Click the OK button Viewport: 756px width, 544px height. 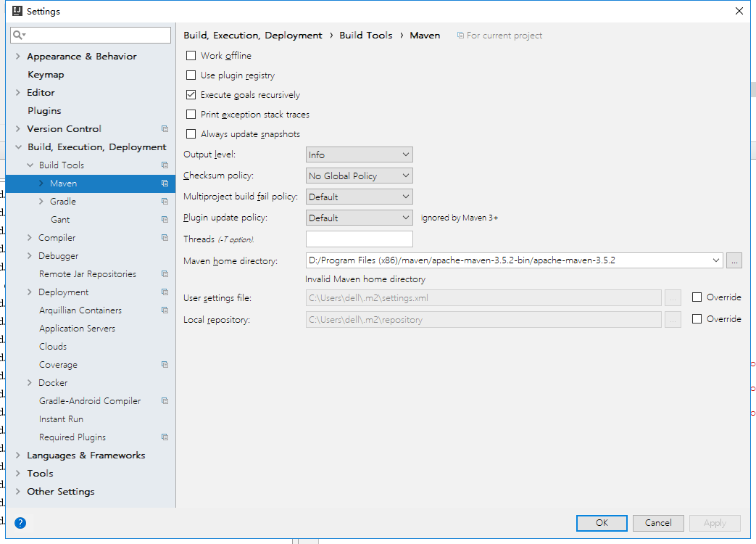coord(602,523)
